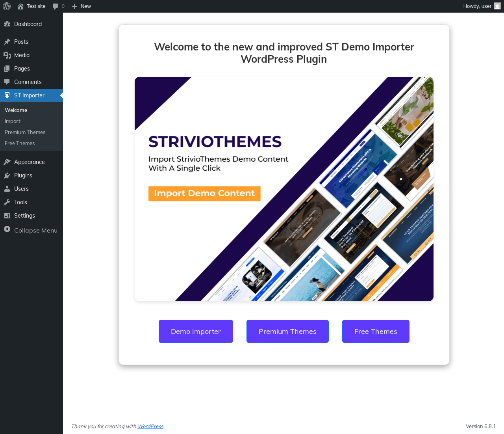Open the Import submenu item
This screenshot has width=504, height=434.
pyautogui.click(x=31, y=121)
